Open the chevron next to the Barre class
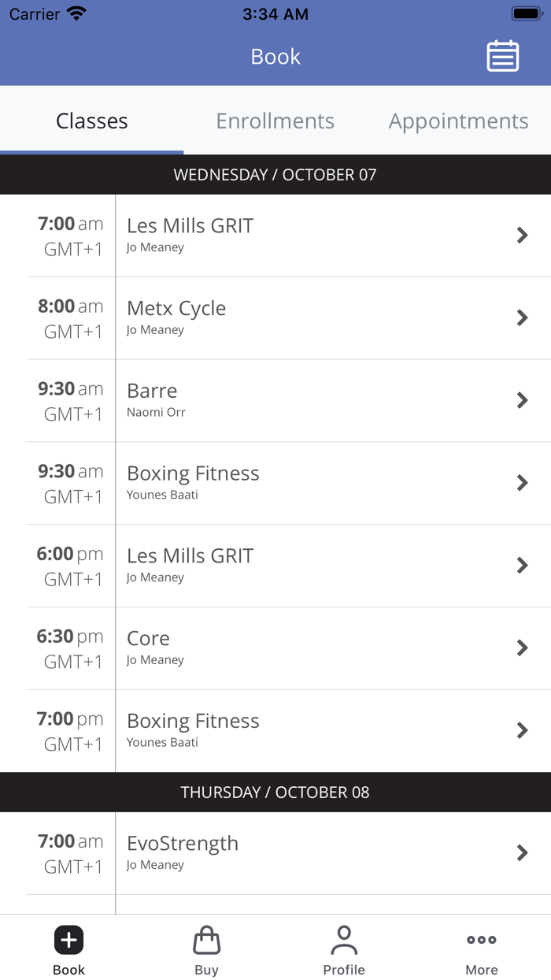 522,400
